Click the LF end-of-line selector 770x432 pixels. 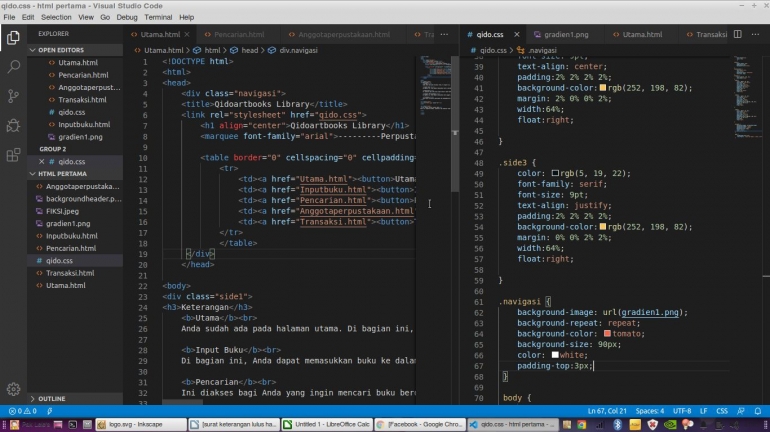(704, 411)
